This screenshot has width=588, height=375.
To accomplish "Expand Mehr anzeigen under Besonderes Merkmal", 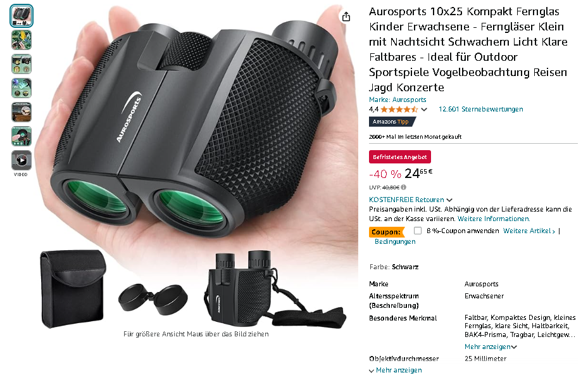I will tap(491, 346).
